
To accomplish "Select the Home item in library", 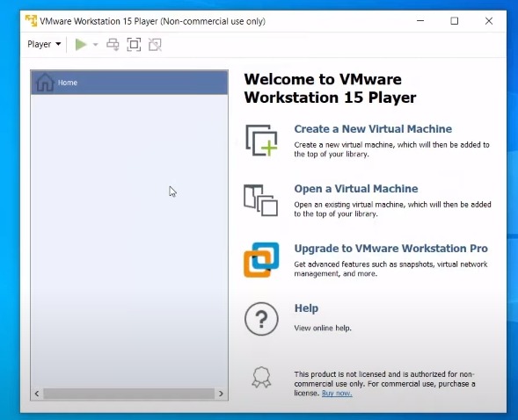I will [x=129, y=83].
